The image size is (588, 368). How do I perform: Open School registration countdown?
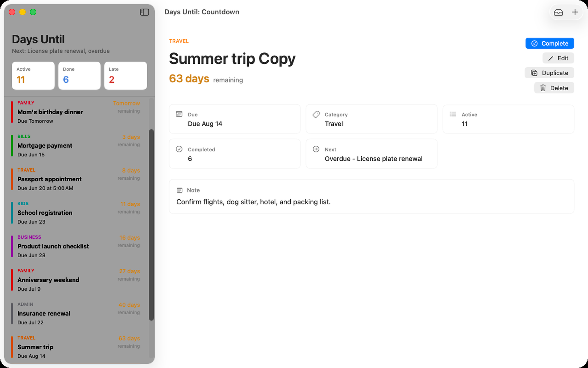tap(76, 213)
